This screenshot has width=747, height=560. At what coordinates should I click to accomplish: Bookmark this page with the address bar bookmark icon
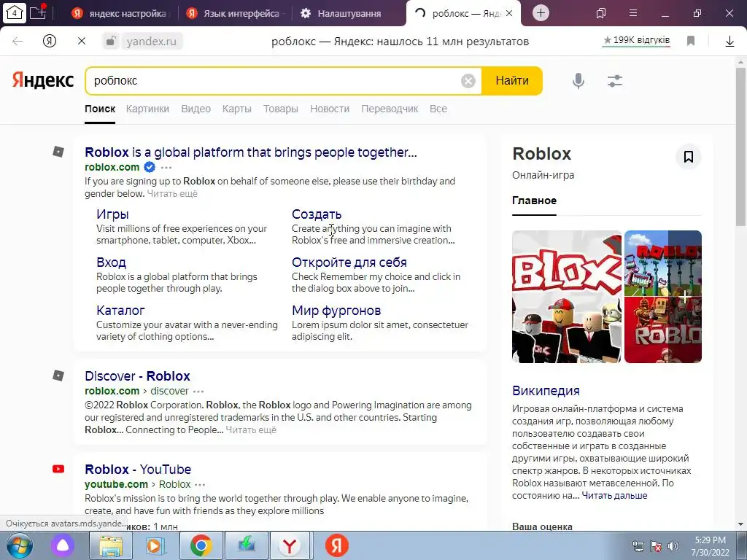click(x=691, y=41)
